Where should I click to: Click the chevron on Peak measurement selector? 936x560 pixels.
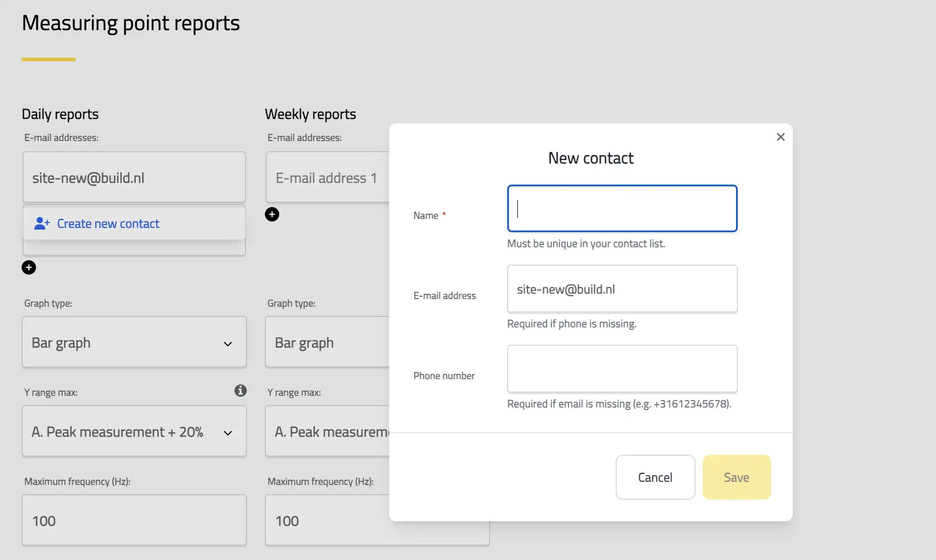(x=228, y=433)
